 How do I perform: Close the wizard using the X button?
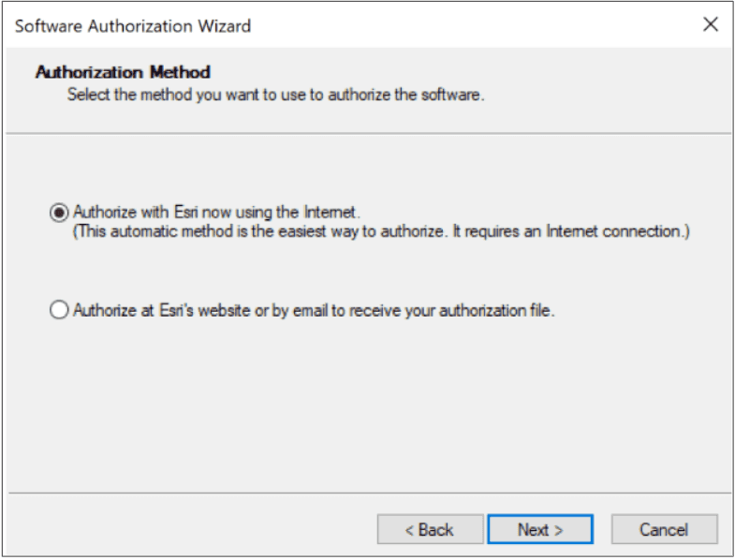[711, 25]
